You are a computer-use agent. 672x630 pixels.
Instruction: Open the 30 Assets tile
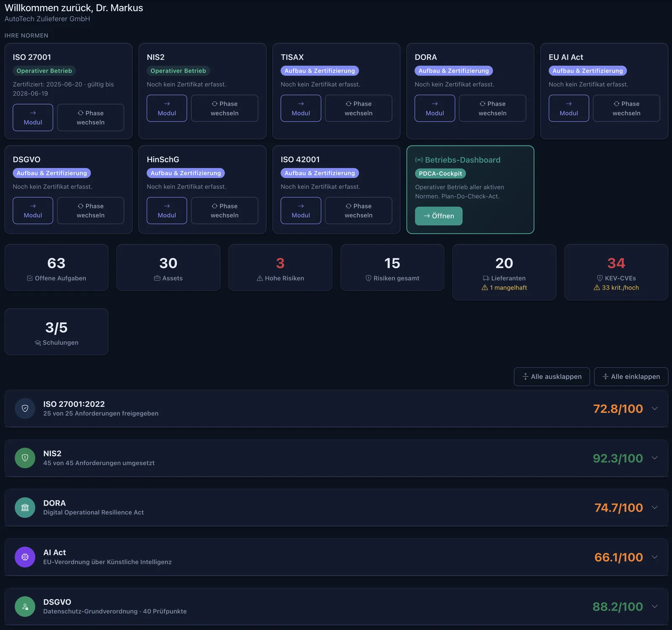(168, 267)
